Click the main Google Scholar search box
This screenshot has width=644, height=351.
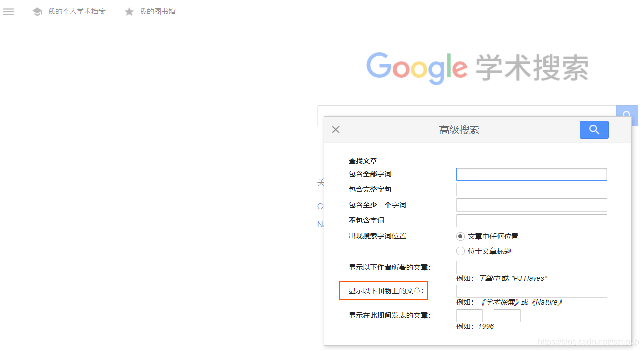point(467,116)
